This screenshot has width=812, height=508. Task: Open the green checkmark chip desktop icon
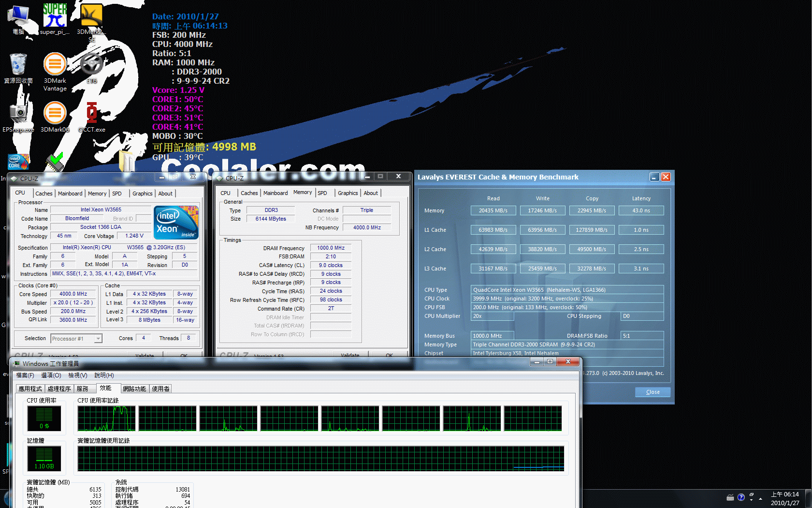[55, 162]
